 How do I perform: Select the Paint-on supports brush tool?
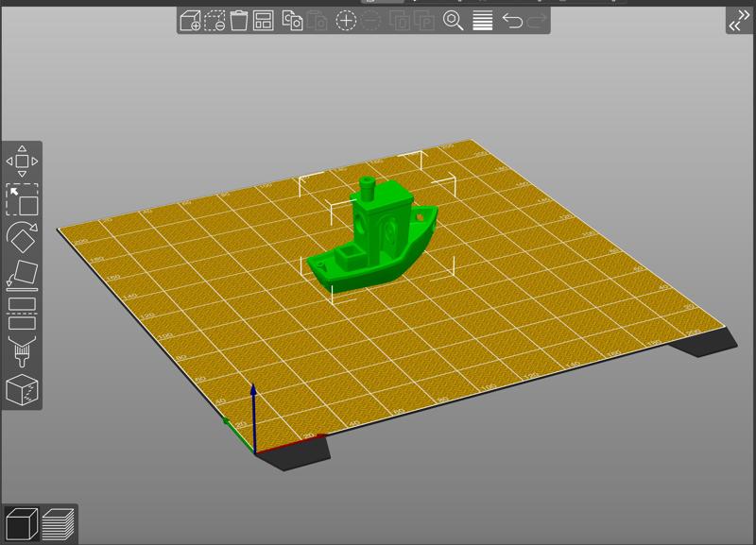pyautogui.click(x=22, y=351)
